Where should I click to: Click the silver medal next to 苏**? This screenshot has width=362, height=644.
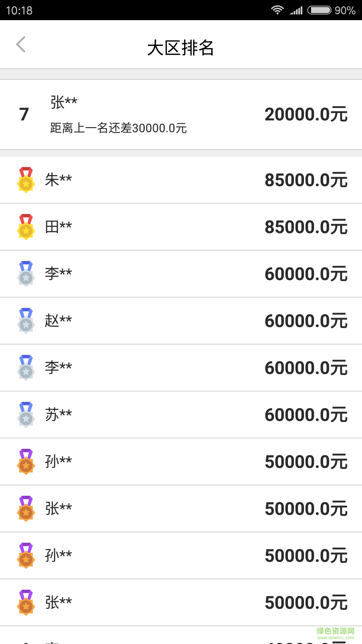[26, 415]
